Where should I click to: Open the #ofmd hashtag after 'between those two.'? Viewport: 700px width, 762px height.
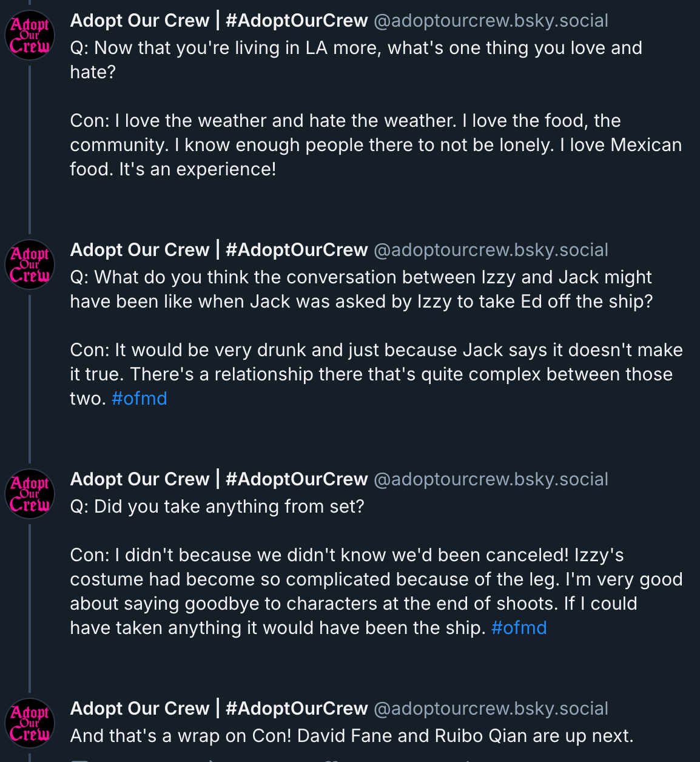140,399
